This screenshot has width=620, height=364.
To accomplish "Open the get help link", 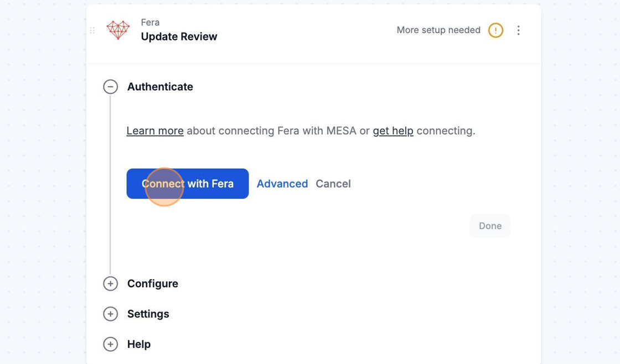I will click(x=393, y=131).
